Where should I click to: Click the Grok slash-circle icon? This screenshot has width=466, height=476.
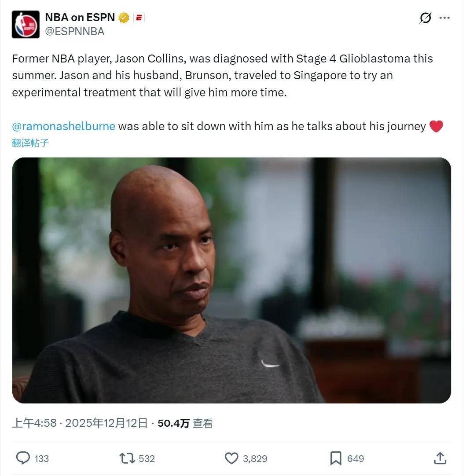coord(426,18)
